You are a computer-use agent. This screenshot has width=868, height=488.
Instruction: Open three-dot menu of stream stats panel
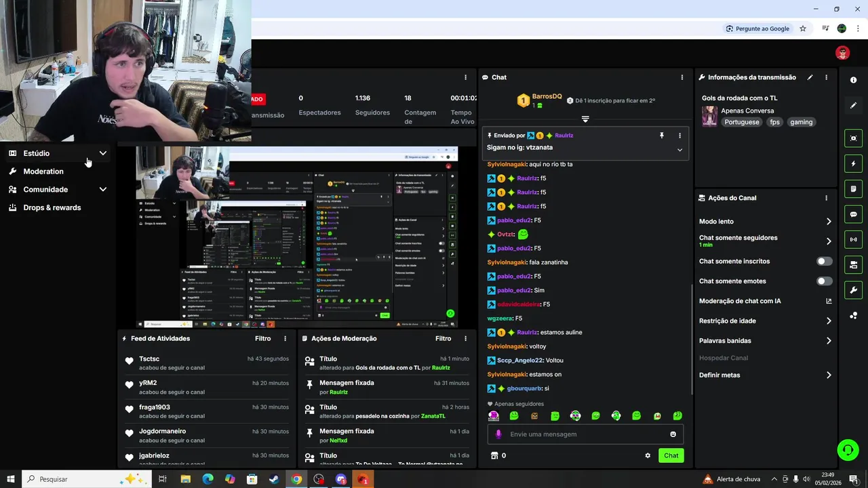(x=465, y=77)
